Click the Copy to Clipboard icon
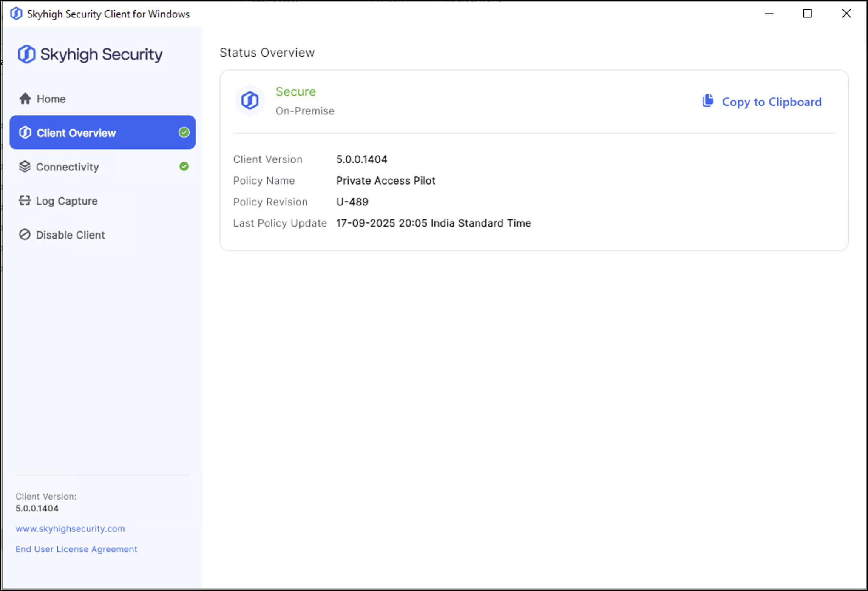This screenshot has width=868, height=591. click(708, 101)
